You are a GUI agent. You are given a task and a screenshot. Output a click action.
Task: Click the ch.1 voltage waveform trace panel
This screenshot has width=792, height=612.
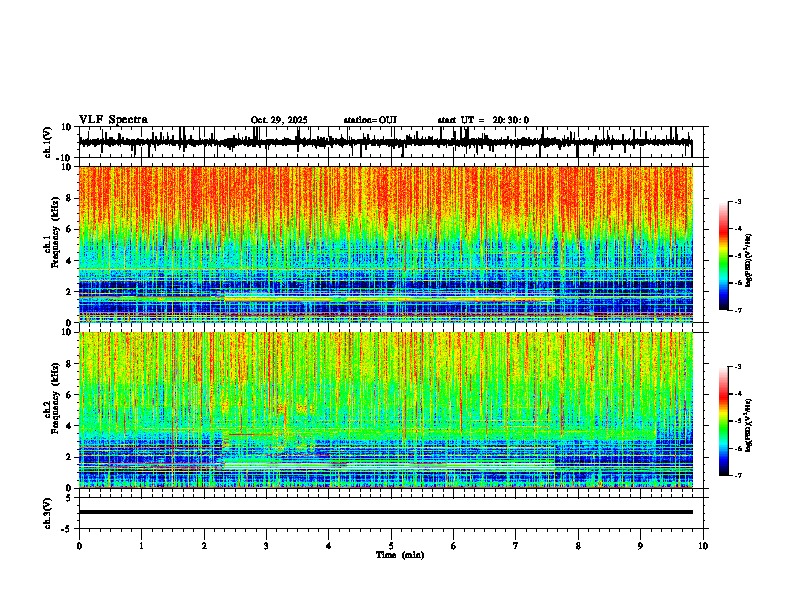click(390, 142)
